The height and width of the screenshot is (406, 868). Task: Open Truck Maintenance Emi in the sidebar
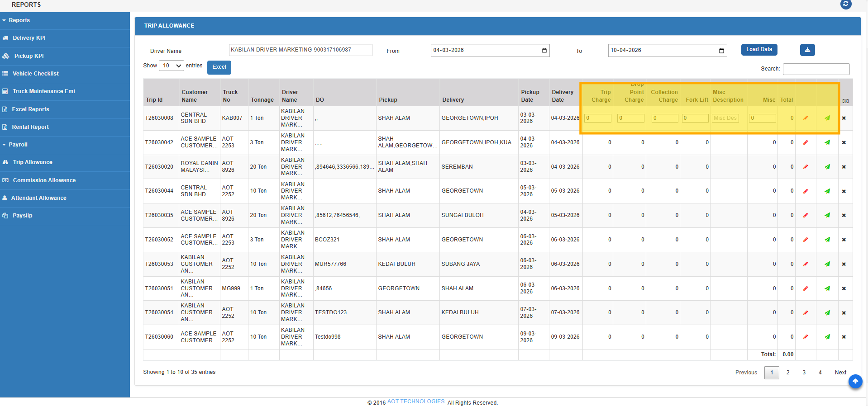65,91
